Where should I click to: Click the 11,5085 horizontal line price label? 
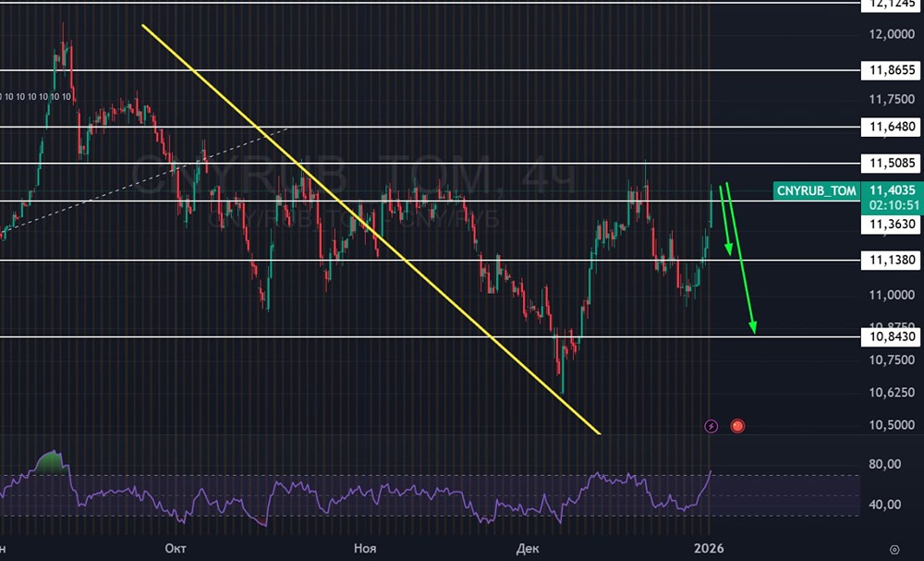click(x=890, y=164)
